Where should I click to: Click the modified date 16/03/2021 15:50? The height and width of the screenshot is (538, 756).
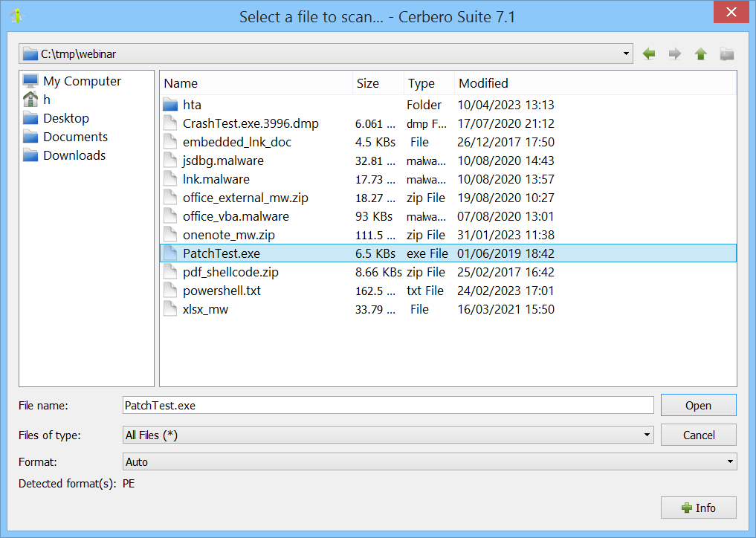pos(505,309)
